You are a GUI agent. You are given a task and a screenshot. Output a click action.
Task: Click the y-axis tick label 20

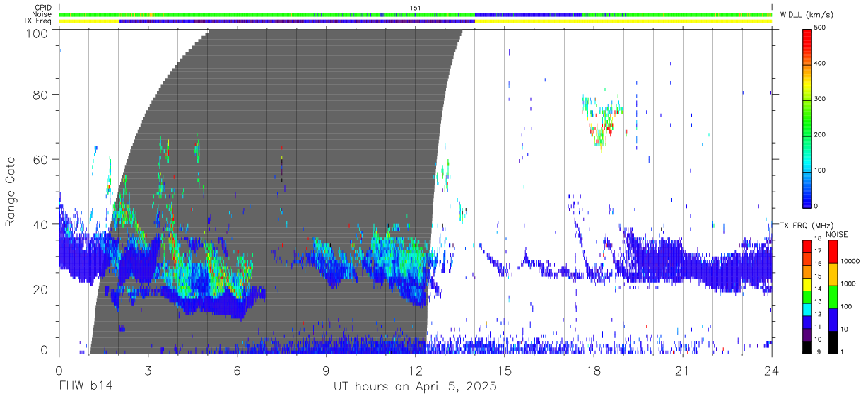coord(42,289)
